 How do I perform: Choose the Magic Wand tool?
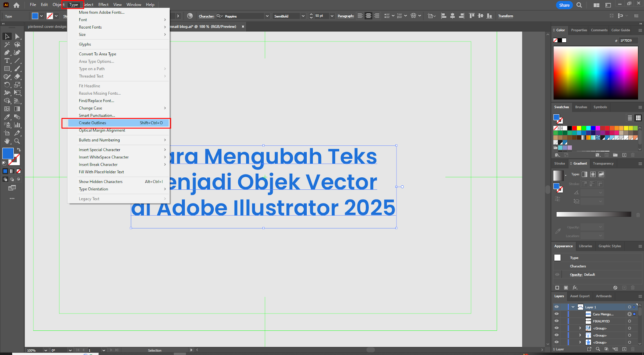coord(7,44)
